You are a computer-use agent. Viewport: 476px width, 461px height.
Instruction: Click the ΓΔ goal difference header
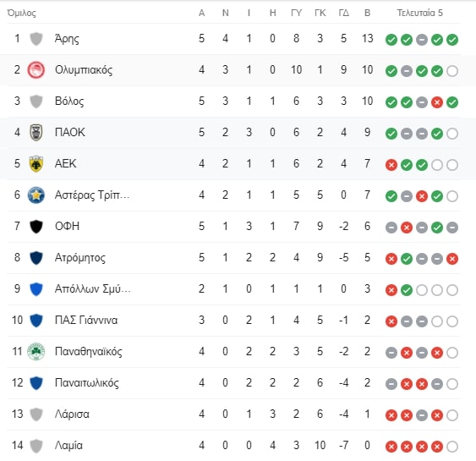343,13
